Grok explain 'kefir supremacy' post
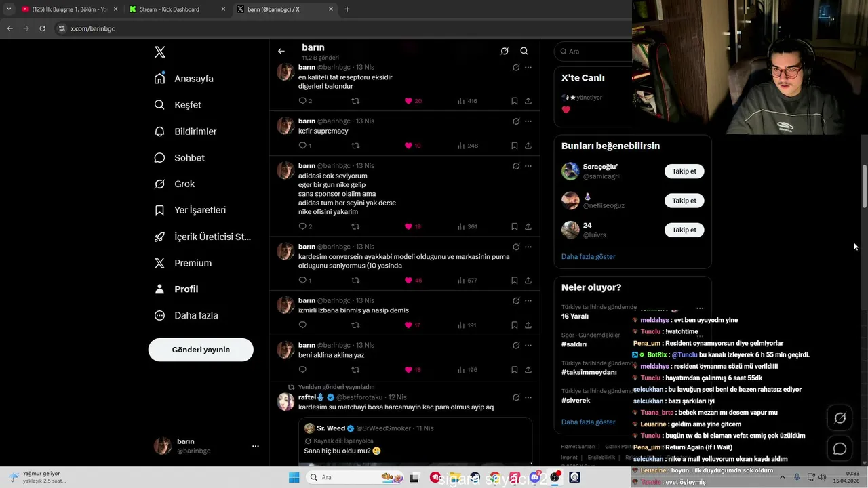 516,121
